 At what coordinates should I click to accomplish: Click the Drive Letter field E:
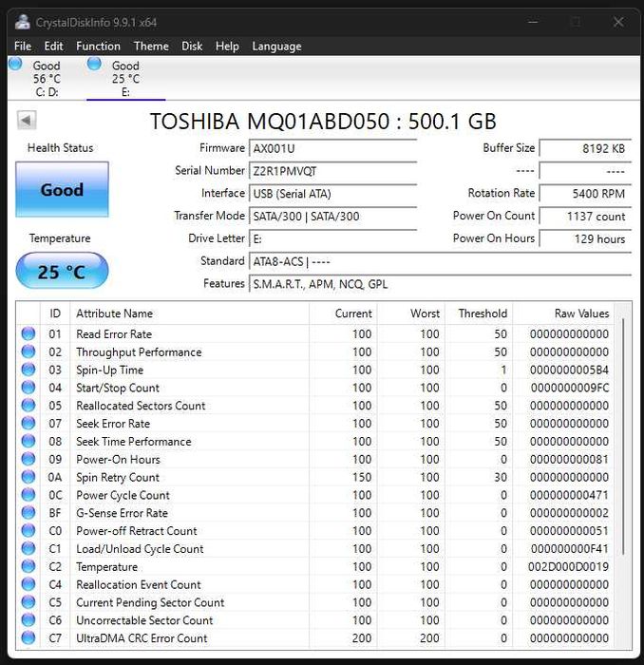pyautogui.click(x=332, y=238)
